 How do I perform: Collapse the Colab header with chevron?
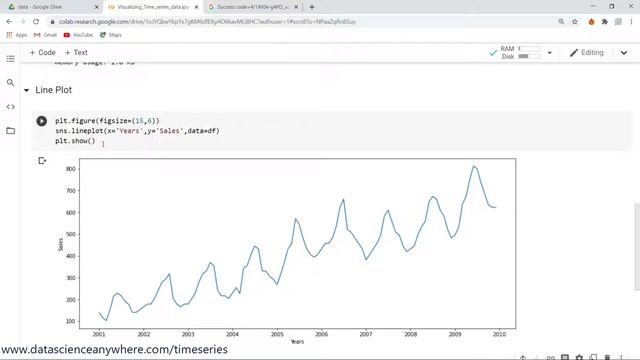tap(624, 53)
